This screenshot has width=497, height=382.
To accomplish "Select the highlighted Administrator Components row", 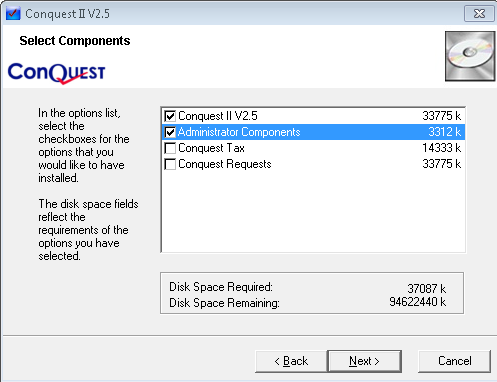I will (313, 132).
